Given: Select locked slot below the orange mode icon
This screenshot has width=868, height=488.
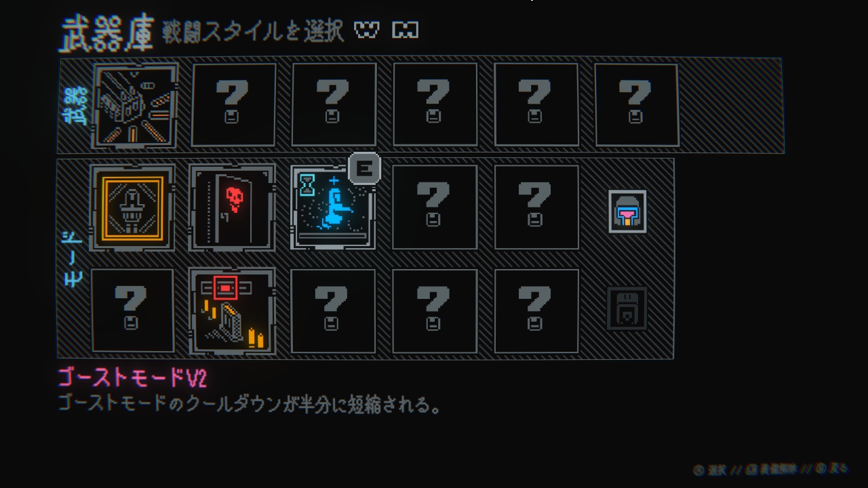Looking at the screenshot, I should (x=132, y=311).
